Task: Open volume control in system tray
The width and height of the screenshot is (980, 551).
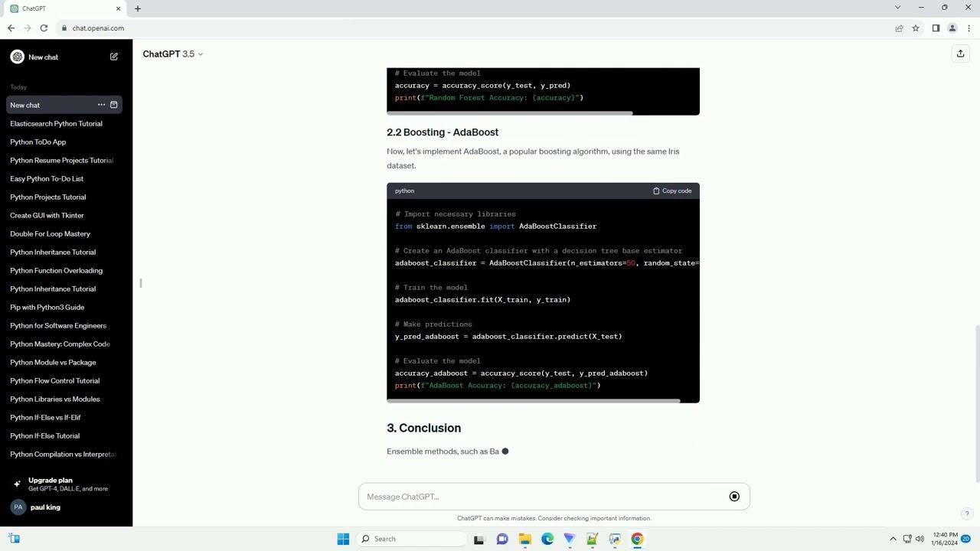Action: pos(920,539)
